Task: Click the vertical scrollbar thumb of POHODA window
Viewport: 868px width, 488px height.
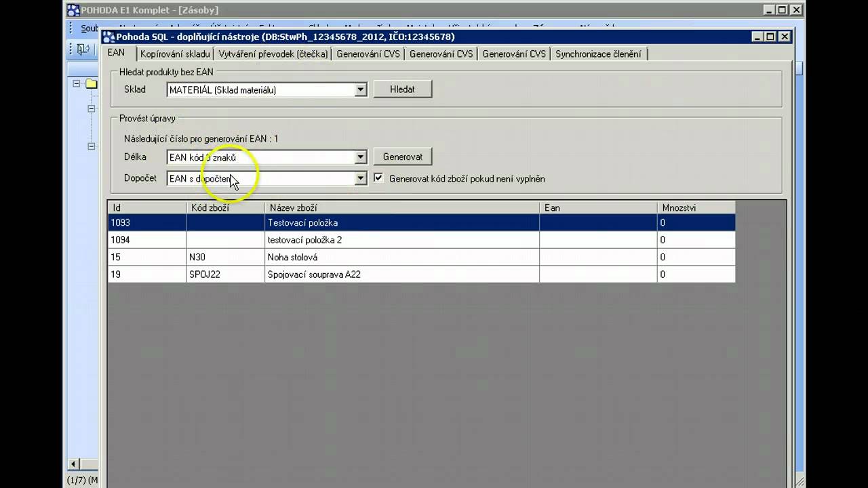Action: tap(800, 68)
